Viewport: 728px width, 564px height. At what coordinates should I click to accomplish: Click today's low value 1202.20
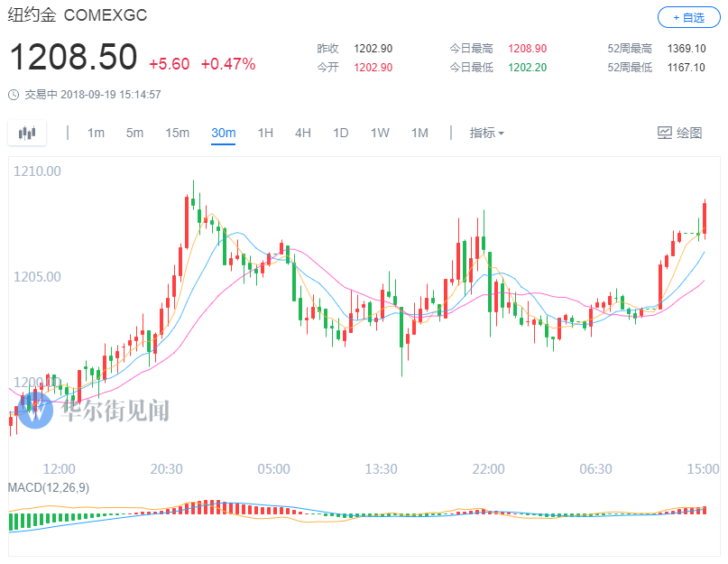[527, 68]
